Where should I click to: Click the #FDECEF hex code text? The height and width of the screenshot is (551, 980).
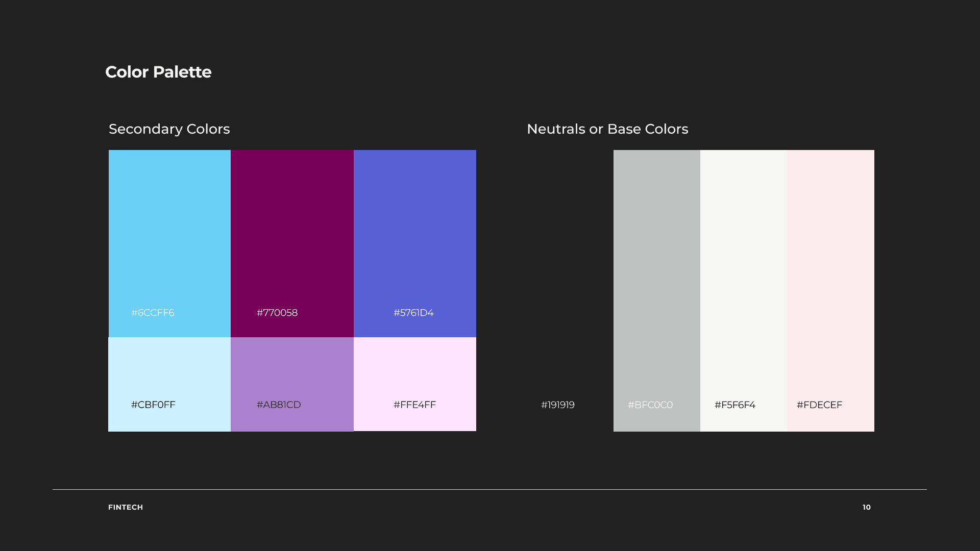point(819,405)
